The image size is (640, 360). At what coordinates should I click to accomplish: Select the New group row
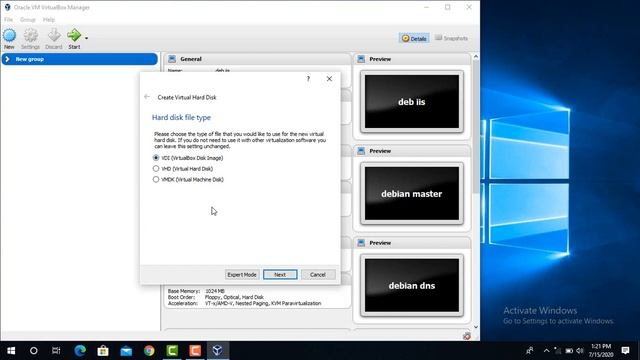tap(80, 59)
